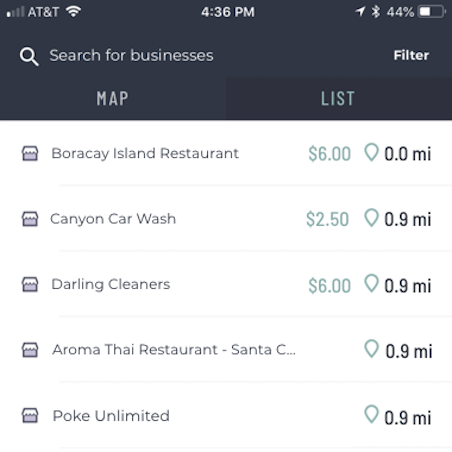Tap the location pin for Boracay Island Restaurant
452x452 pixels.
coord(371,152)
